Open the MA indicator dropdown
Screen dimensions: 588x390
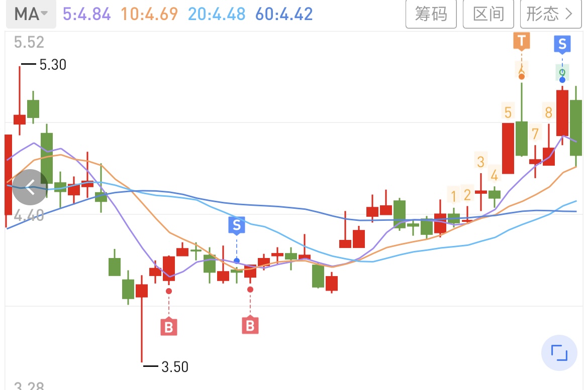(x=31, y=14)
